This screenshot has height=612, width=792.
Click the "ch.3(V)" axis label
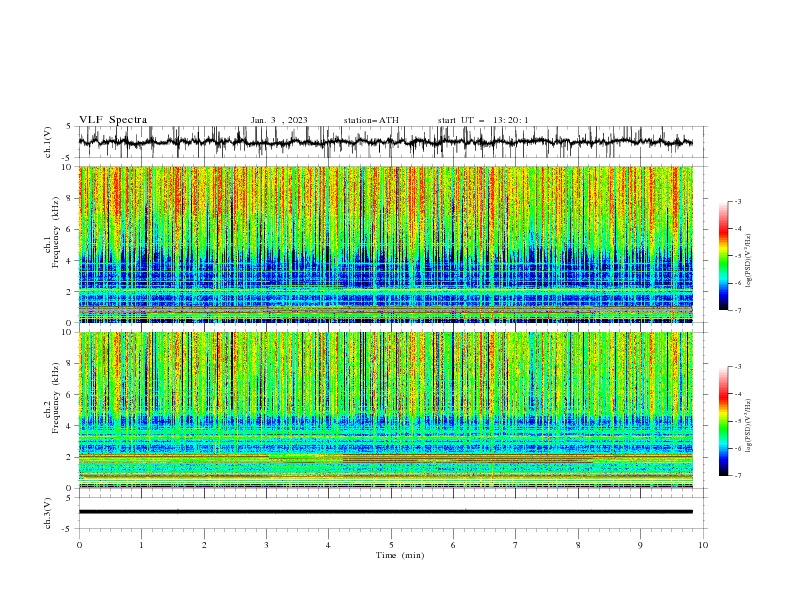(x=48, y=513)
